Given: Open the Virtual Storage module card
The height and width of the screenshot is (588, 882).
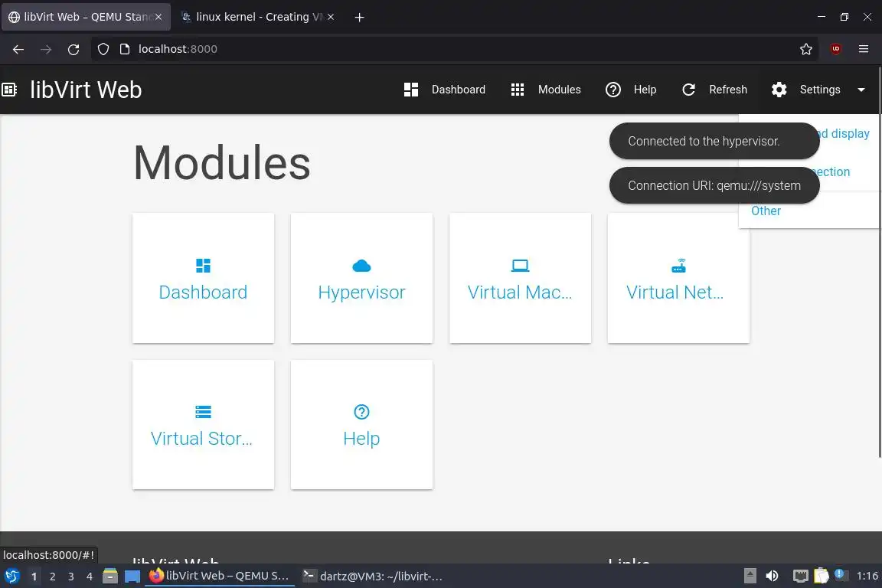Looking at the screenshot, I should tap(203, 425).
